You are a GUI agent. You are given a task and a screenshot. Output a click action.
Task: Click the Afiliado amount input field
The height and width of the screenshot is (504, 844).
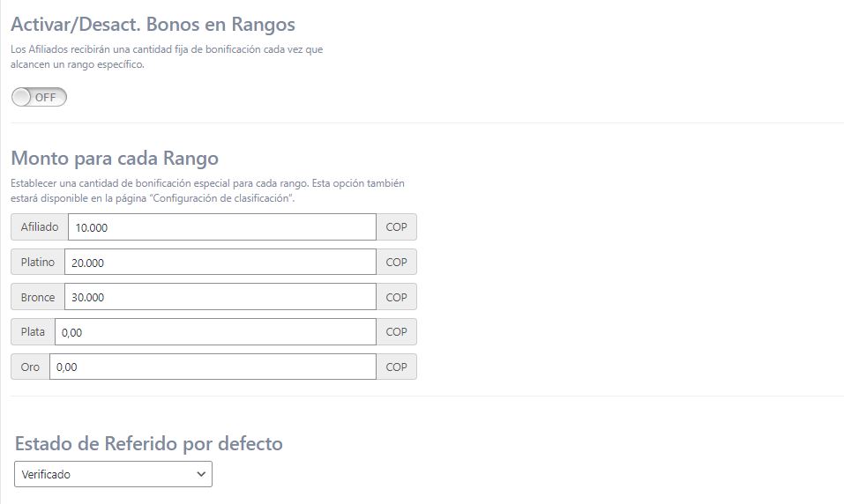pos(221,227)
